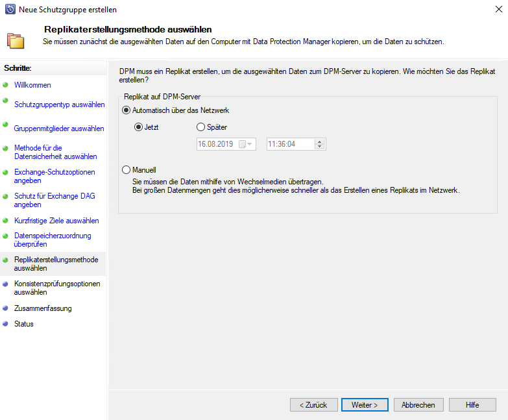Click green bullet beside 'Willkommen'
Viewport: 508px width, 420px height.
[5, 85]
